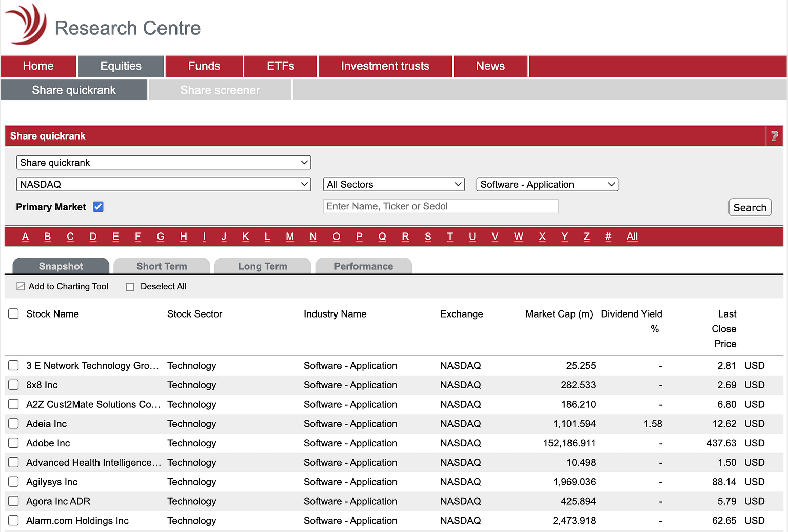788x532 pixels.
Task: Switch to the Short Term tab
Action: 162,266
